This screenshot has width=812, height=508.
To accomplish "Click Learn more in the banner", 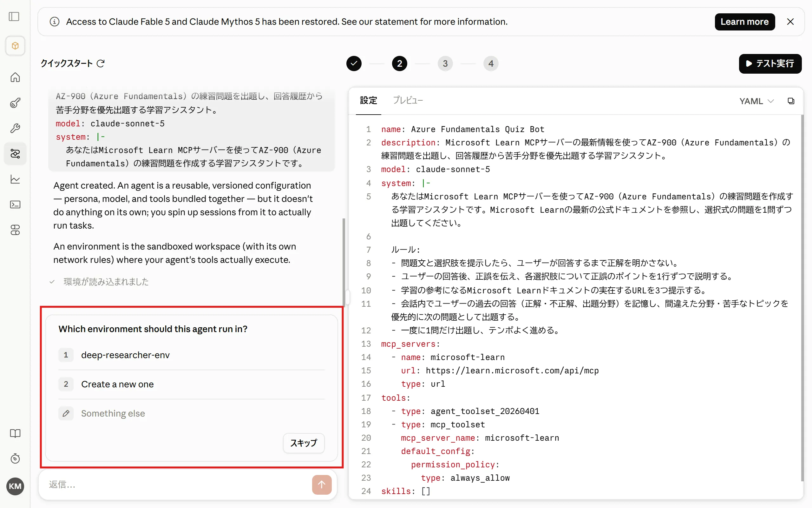I will [x=744, y=22].
